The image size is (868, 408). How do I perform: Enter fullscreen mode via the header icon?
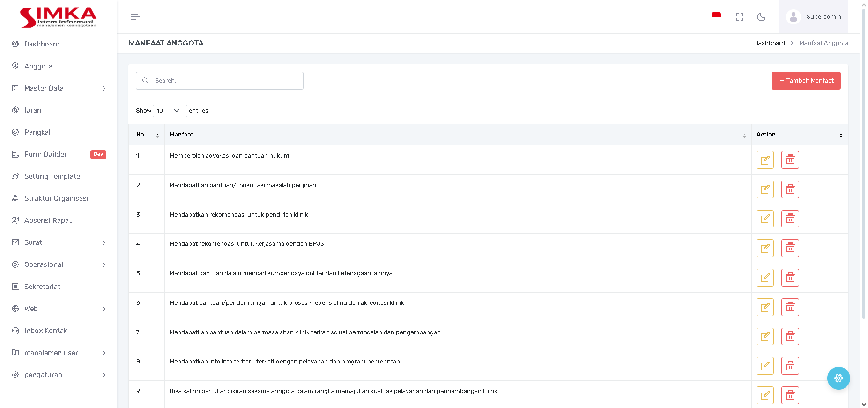(740, 17)
